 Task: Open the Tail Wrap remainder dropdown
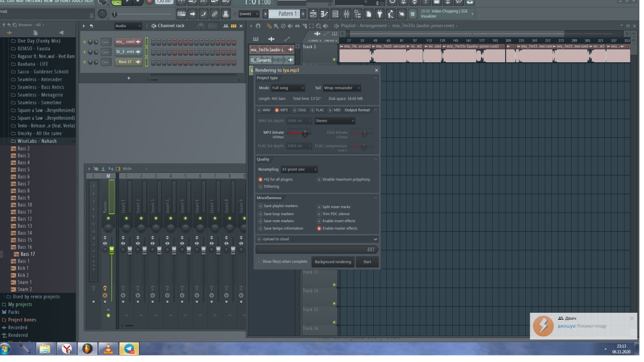tap(342, 88)
